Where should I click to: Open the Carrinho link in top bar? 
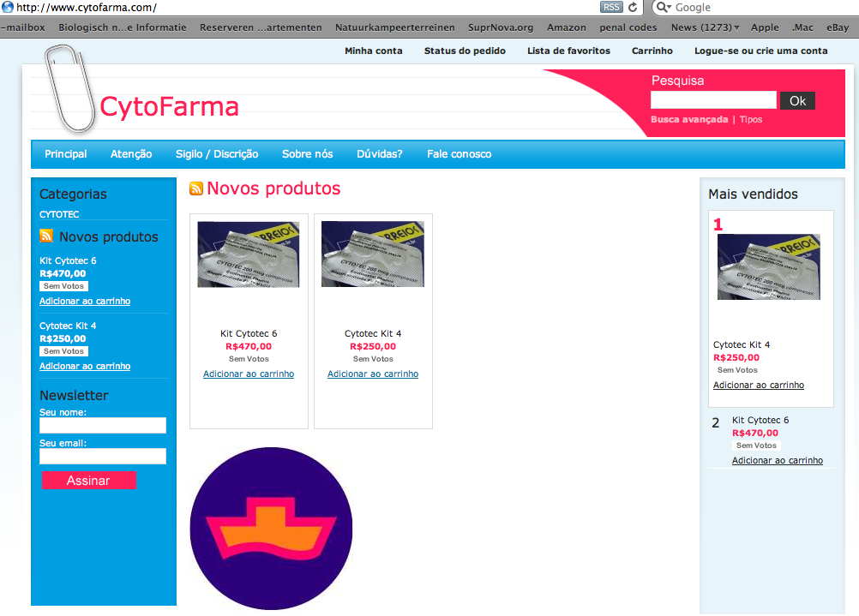click(x=652, y=51)
